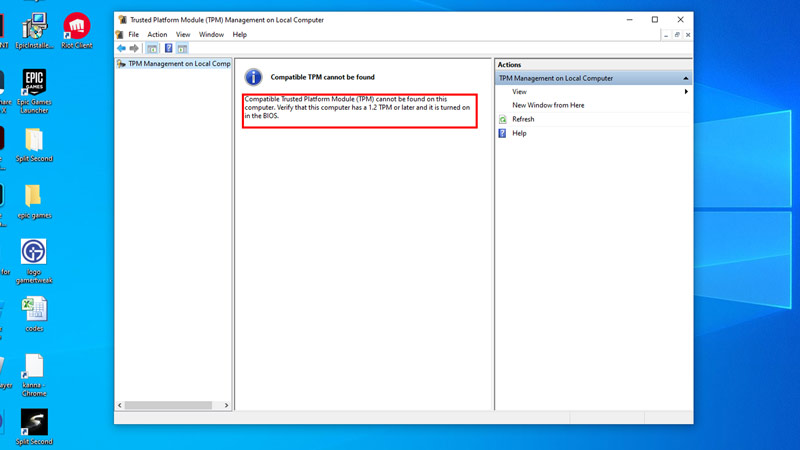Click the horizontal scrollbar thumb in tree pane
Image resolution: width=800 pixels, height=450 pixels.
point(168,405)
